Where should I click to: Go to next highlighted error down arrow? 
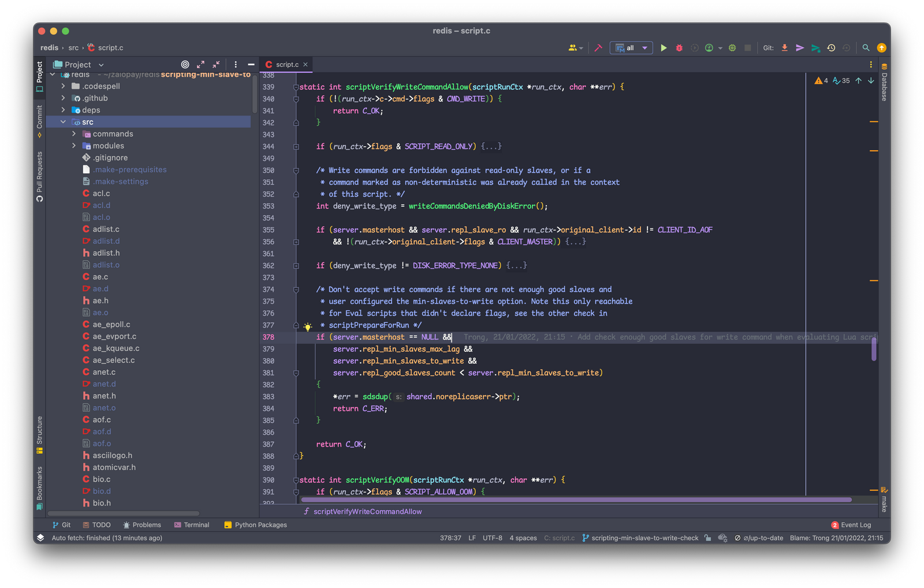[871, 81]
